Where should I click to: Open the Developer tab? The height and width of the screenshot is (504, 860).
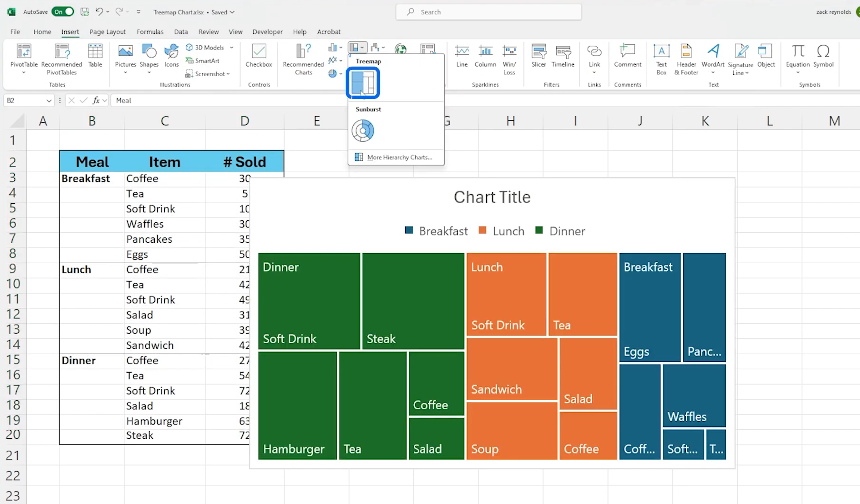click(x=268, y=32)
